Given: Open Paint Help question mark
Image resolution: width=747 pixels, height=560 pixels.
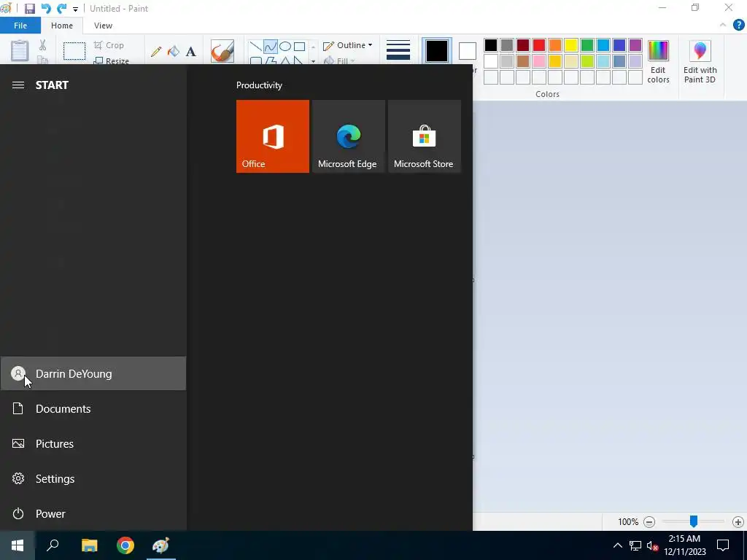Looking at the screenshot, I should tap(738, 25).
